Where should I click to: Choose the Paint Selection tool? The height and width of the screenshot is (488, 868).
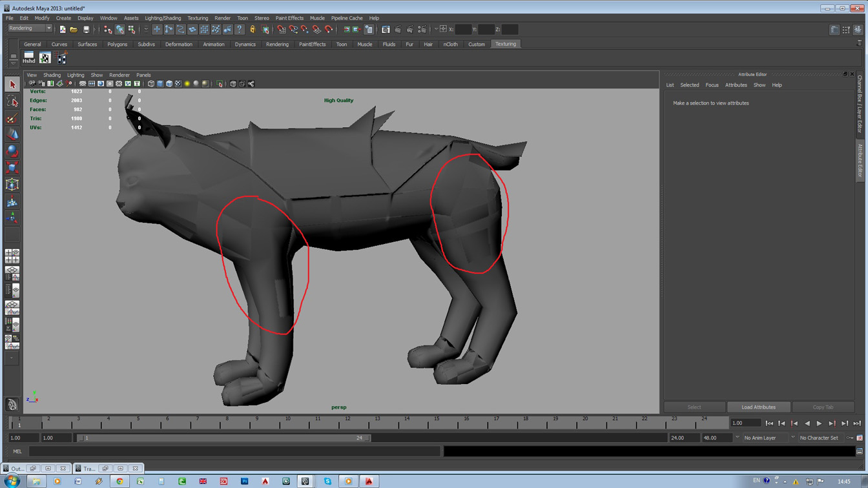12,118
